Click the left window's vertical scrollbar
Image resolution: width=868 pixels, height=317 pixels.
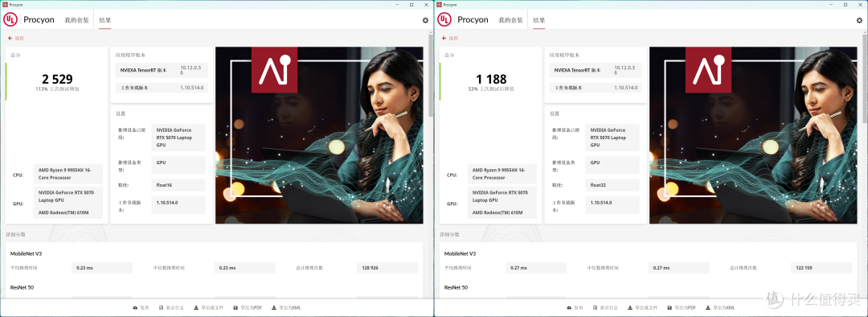432,75
